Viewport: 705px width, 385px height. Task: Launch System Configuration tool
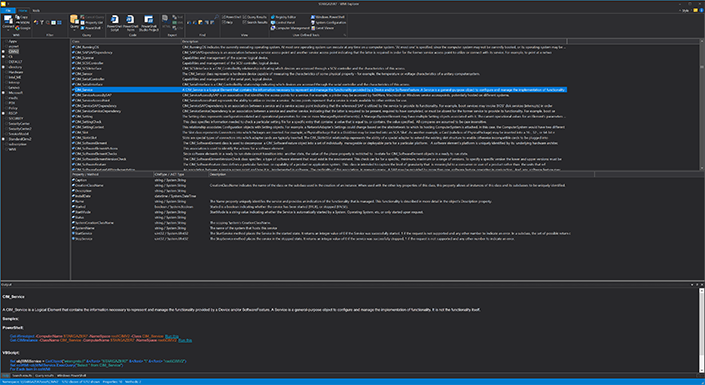[x=329, y=22]
